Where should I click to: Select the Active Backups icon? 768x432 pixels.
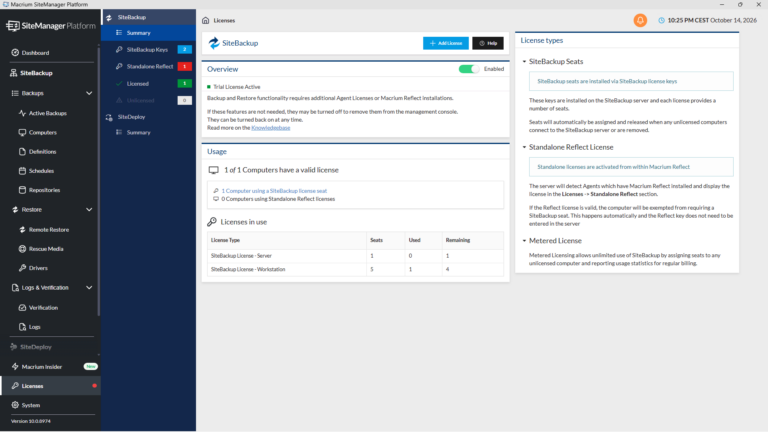click(22, 113)
